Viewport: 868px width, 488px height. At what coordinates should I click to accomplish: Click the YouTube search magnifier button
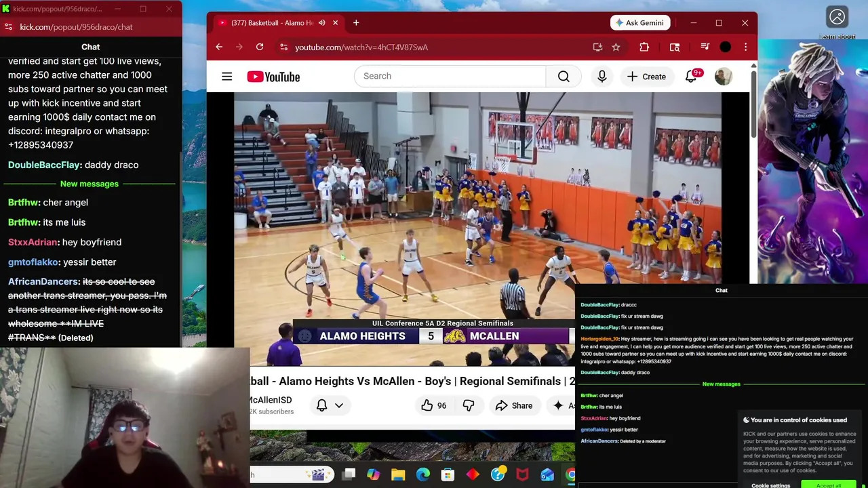click(564, 77)
